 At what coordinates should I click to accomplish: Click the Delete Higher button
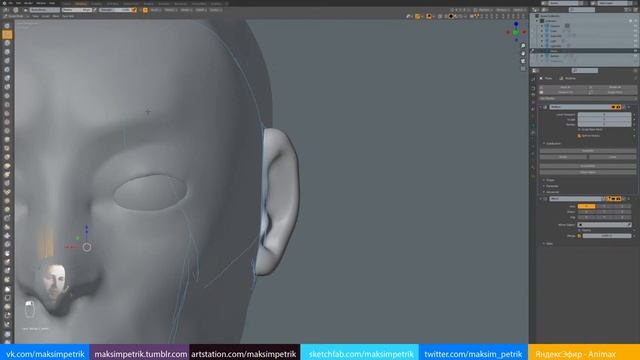pos(588,172)
